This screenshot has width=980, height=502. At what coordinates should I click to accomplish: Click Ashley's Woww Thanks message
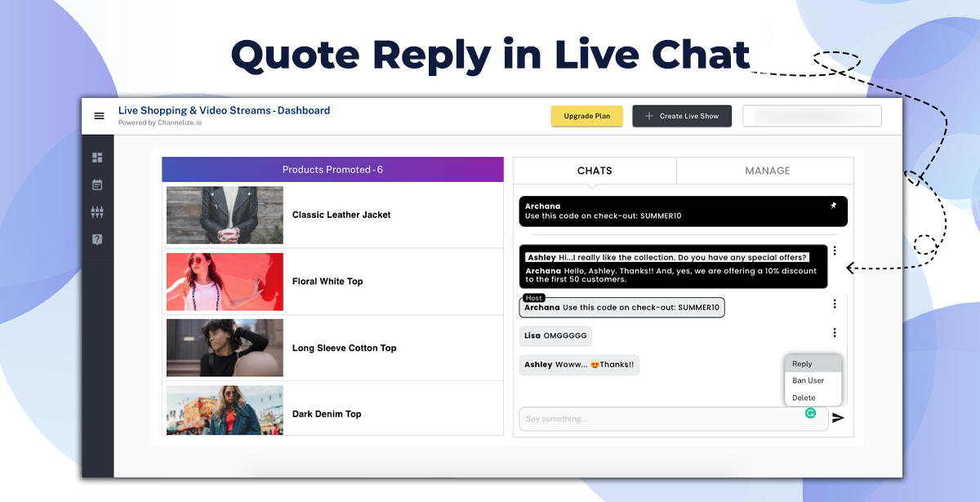pyautogui.click(x=579, y=365)
